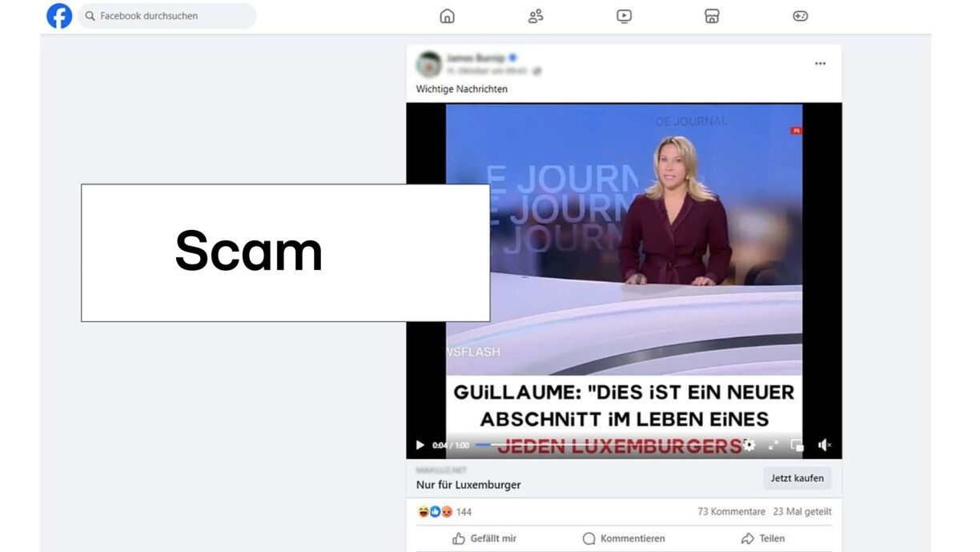Open the Gaming icon
The image size is (980, 552).
pyautogui.click(x=800, y=16)
